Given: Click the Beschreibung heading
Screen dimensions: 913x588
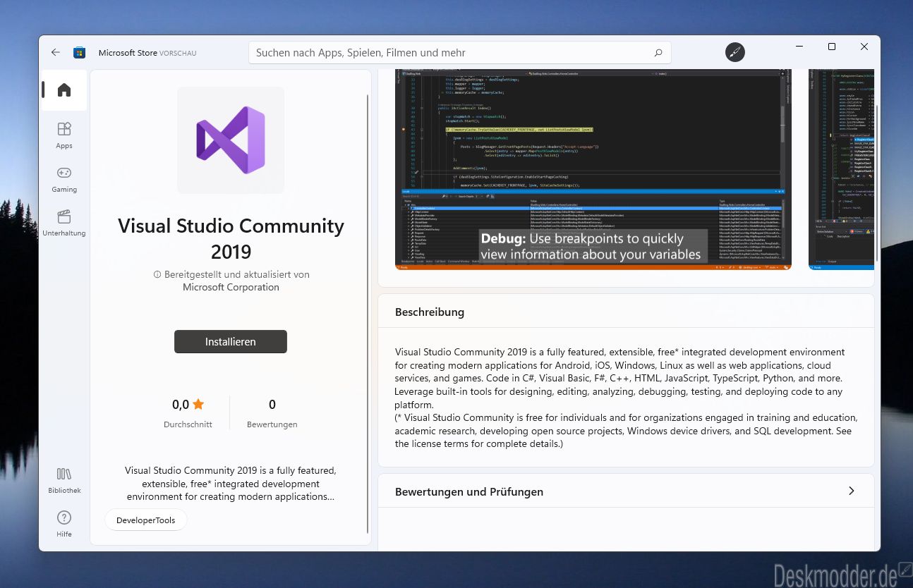Looking at the screenshot, I should (x=430, y=312).
